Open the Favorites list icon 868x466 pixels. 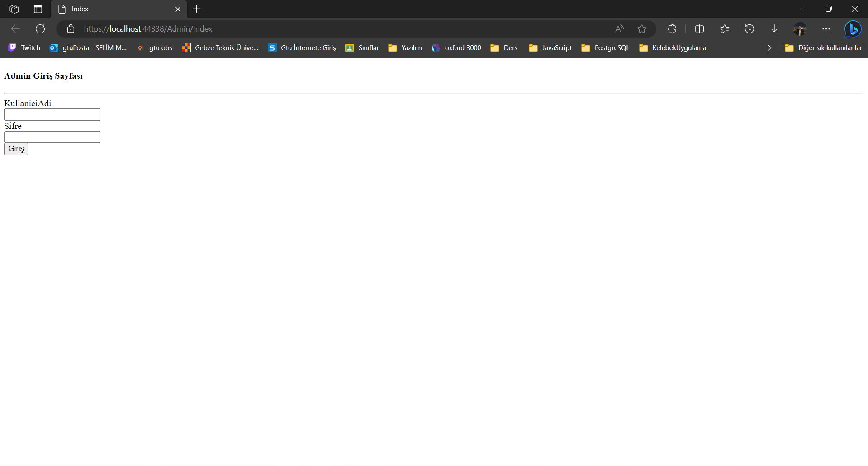[725, 29]
